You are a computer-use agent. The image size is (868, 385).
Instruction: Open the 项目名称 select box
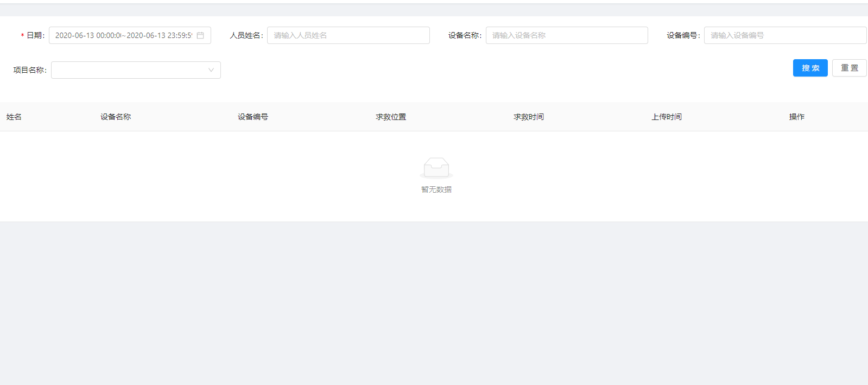coord(130,70)
